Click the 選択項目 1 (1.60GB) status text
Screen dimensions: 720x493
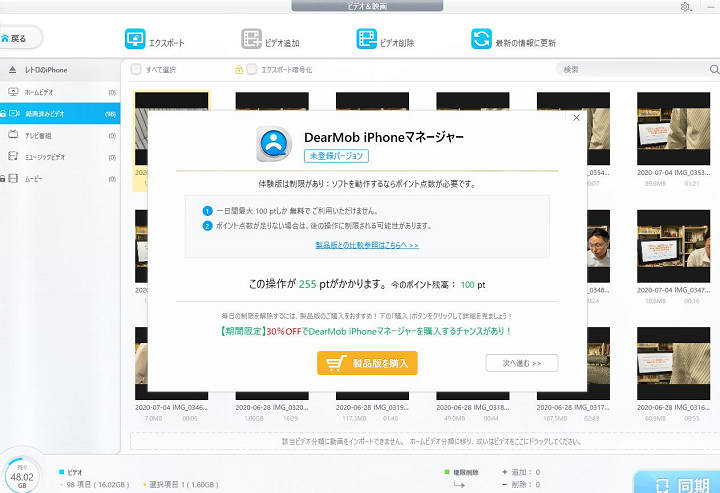pyautogui.click(x=184, y=485)
